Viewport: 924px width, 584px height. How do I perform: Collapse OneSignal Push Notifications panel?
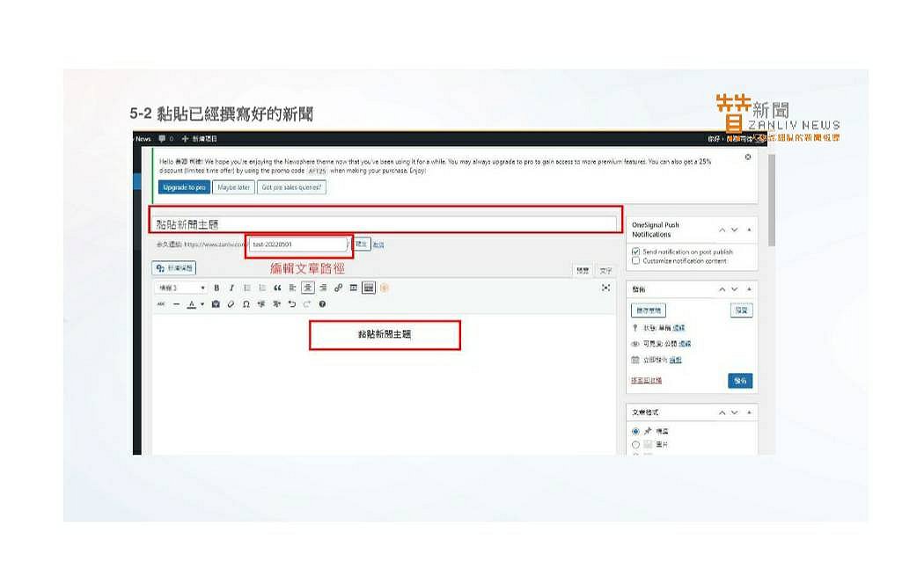[749, 230]
